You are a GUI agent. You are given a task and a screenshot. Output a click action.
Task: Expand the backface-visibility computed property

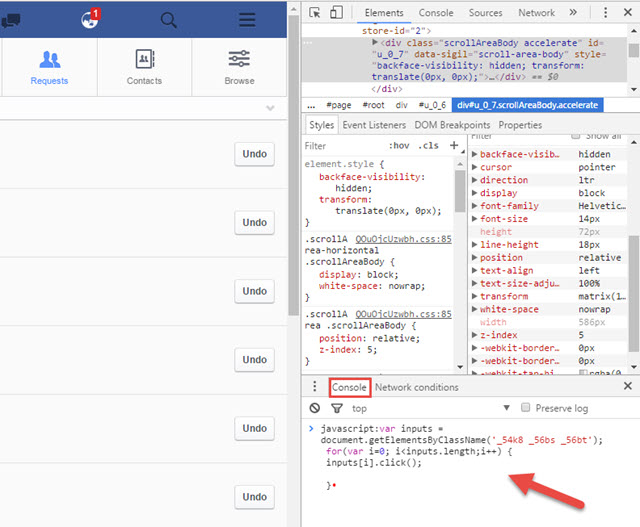click(474, 154)
